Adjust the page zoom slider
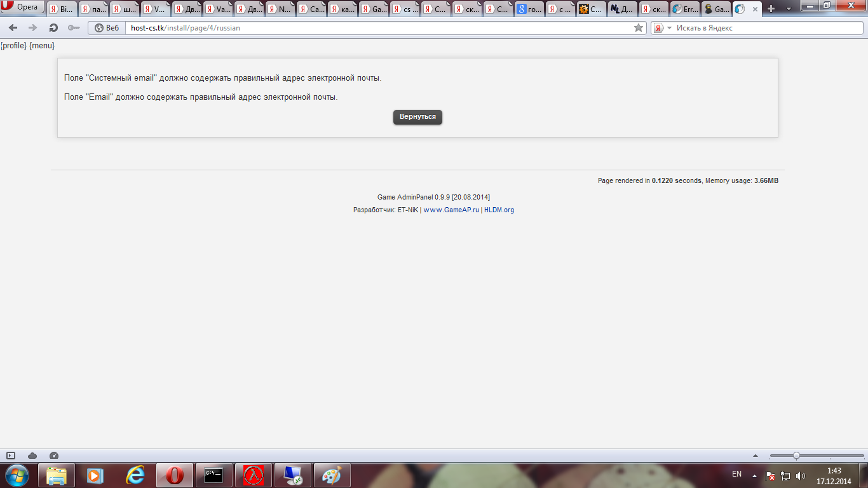The image size is (868, 488). click(x=796, y=456)
